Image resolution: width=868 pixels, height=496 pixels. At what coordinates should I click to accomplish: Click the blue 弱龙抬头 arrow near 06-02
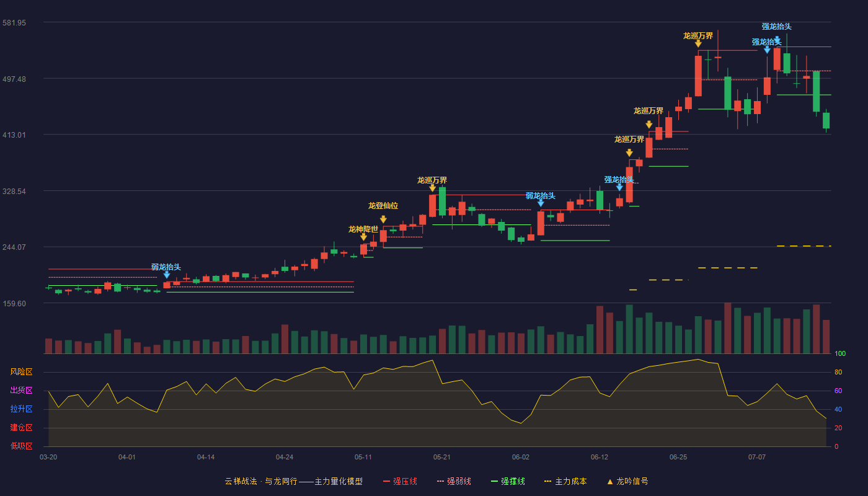(x=541, y=203)
